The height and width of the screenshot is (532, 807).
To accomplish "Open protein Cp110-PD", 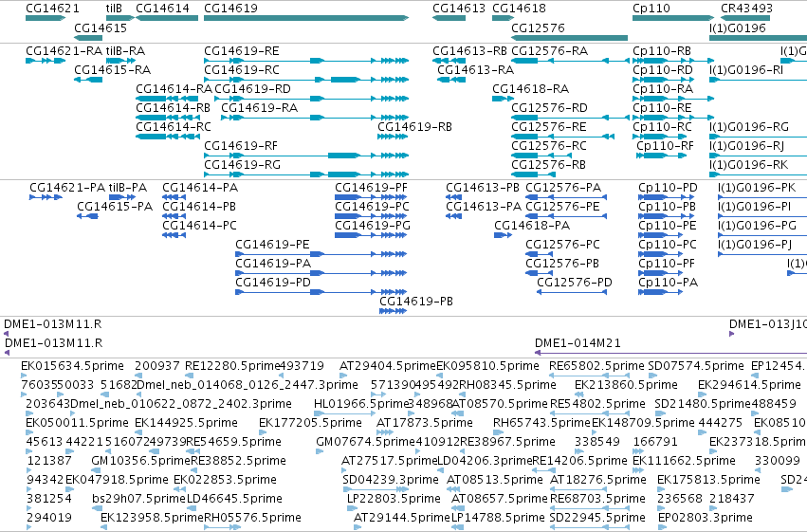I will pos(668,188).
